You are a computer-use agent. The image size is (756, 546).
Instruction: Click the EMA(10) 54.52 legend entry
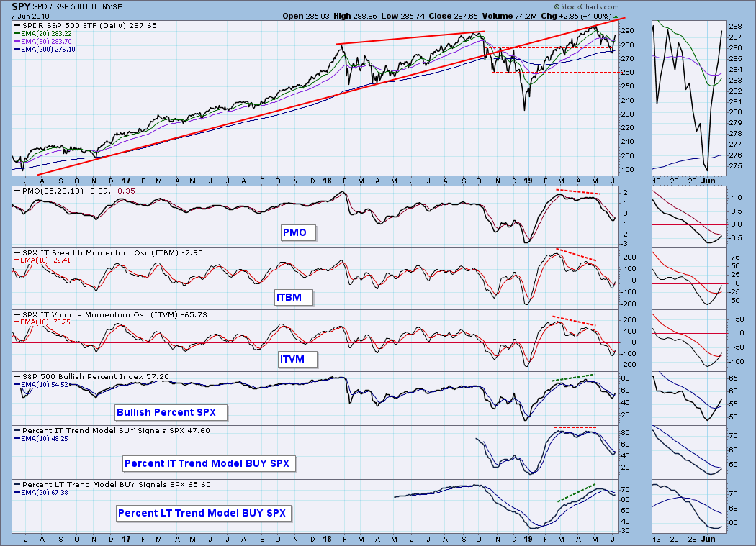point(41,385)
